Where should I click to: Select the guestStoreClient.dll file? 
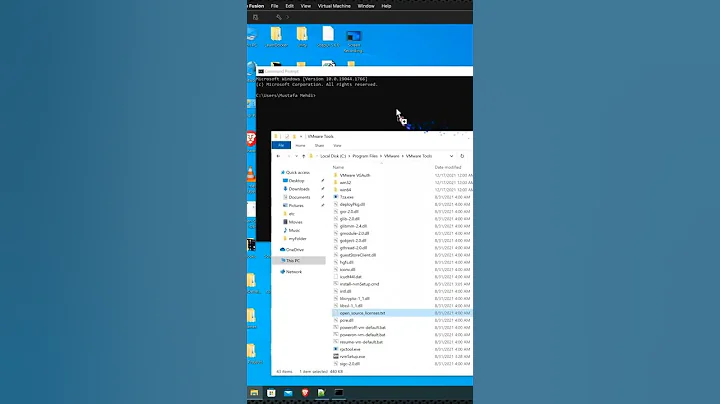click(358, 255)
